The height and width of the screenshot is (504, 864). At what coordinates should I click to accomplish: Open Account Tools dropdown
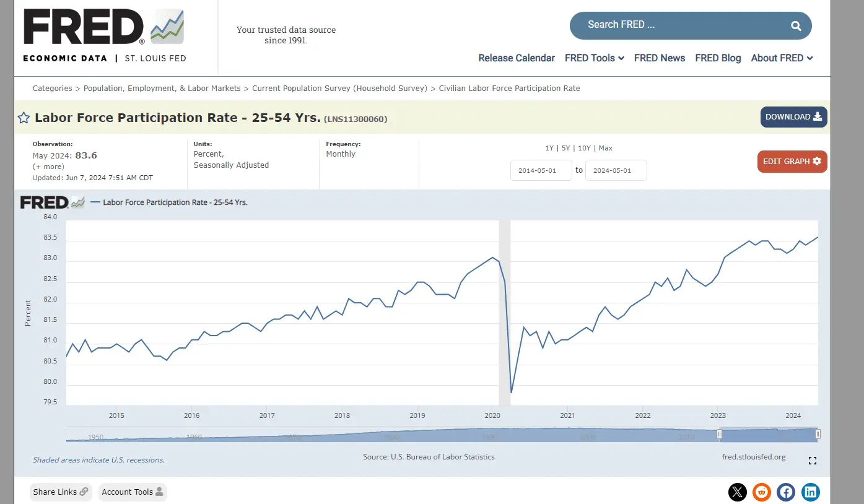(x=133, y=492)
